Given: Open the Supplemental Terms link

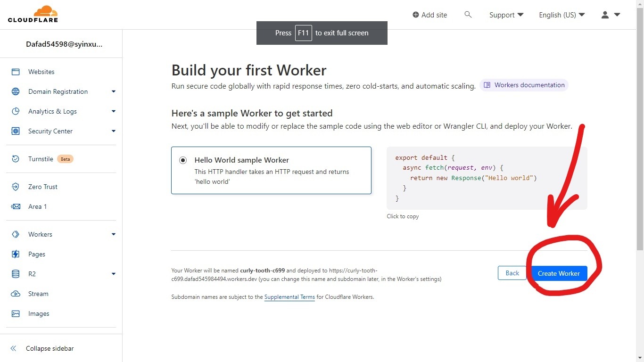Looking at the screenshot, I should [289, 297].
